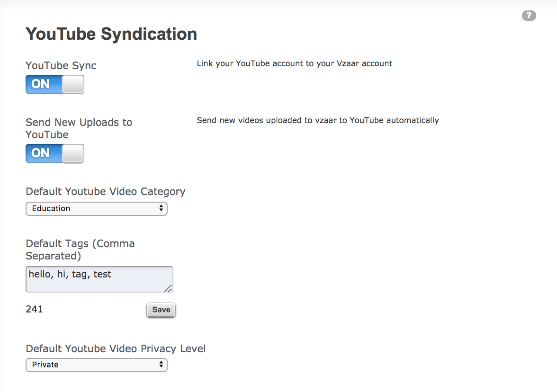Click the Link your YouTube account description
557x392 pixels.
[x=295, y=63]
